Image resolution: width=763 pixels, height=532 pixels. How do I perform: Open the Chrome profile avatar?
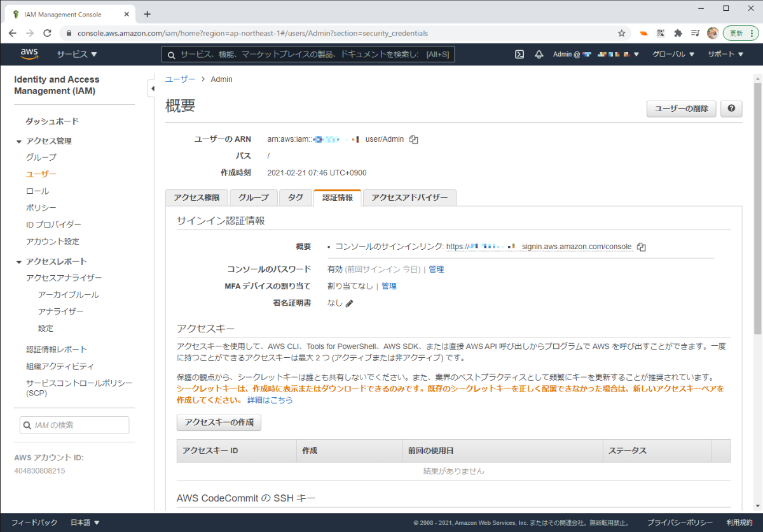tap(713, 33)
